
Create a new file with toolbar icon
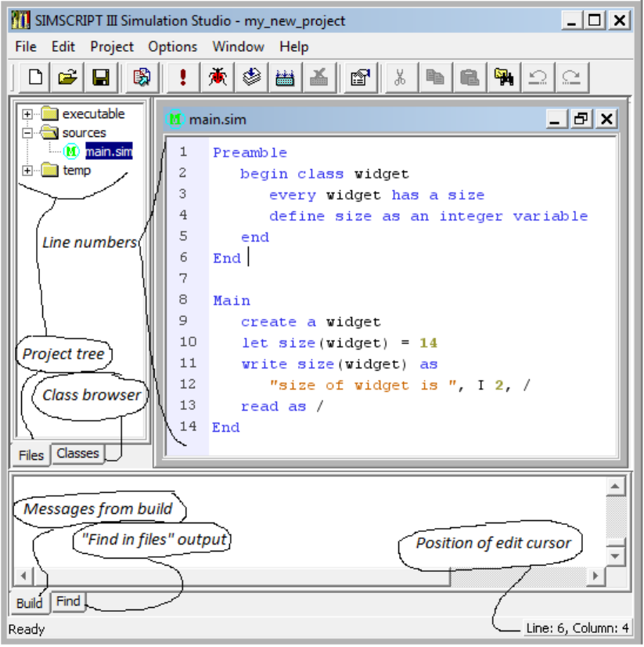pos(35,77)
